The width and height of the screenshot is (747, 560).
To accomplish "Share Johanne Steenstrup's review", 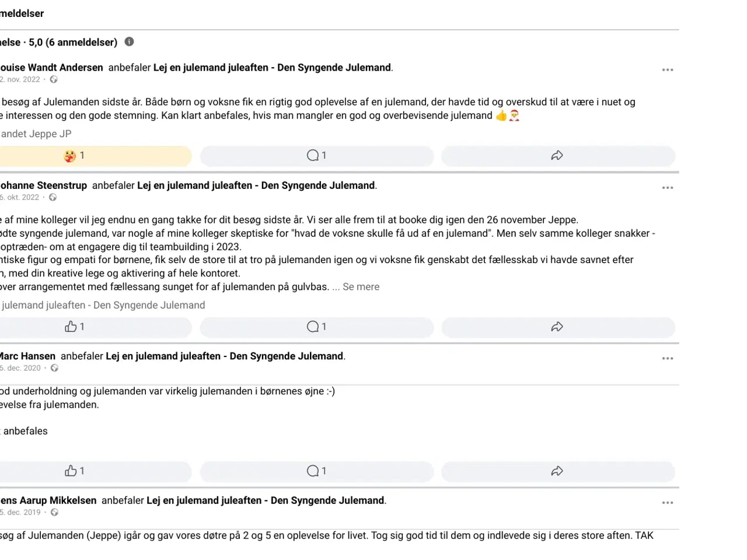I will [557, 327].
